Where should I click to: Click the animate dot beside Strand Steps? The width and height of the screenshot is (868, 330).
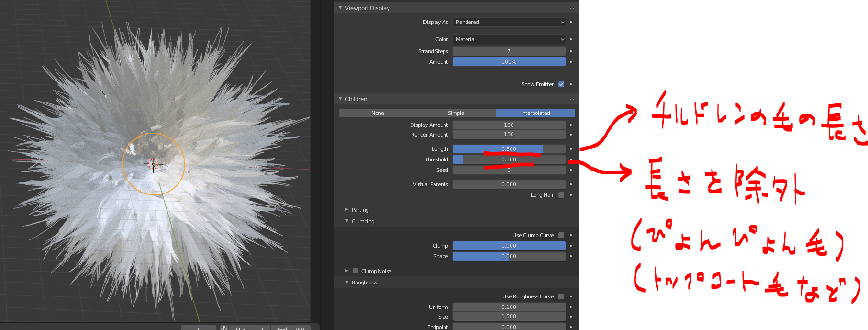(570, 51)
